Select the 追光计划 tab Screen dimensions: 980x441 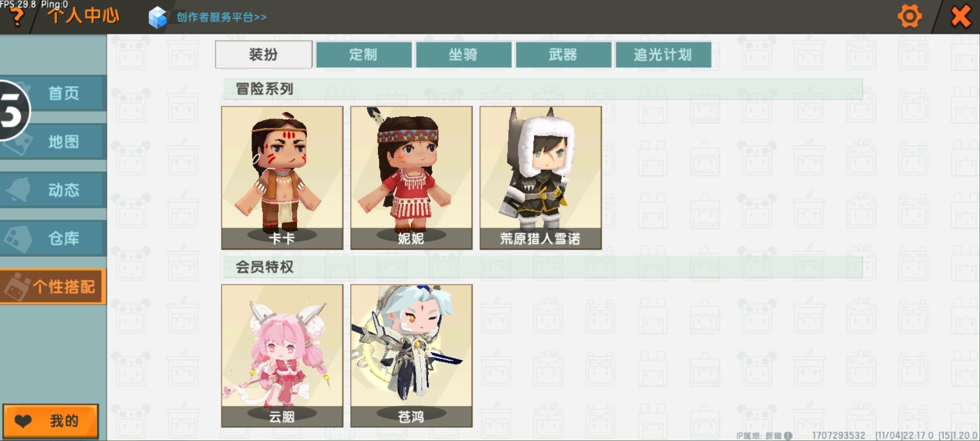click(663, 54)
